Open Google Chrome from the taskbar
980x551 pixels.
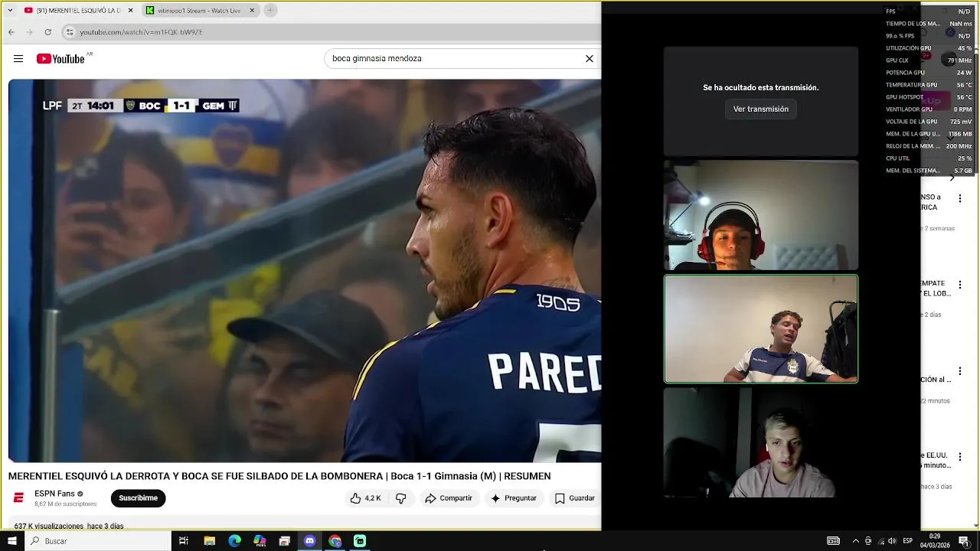tap(335, 541)
